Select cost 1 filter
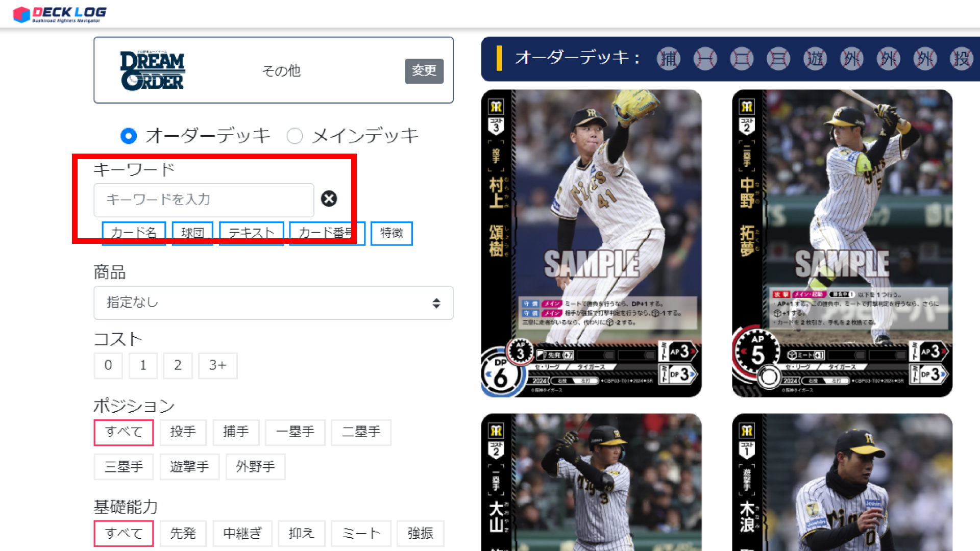The height and width of the screenshot is (551, 980). [143, 365]
